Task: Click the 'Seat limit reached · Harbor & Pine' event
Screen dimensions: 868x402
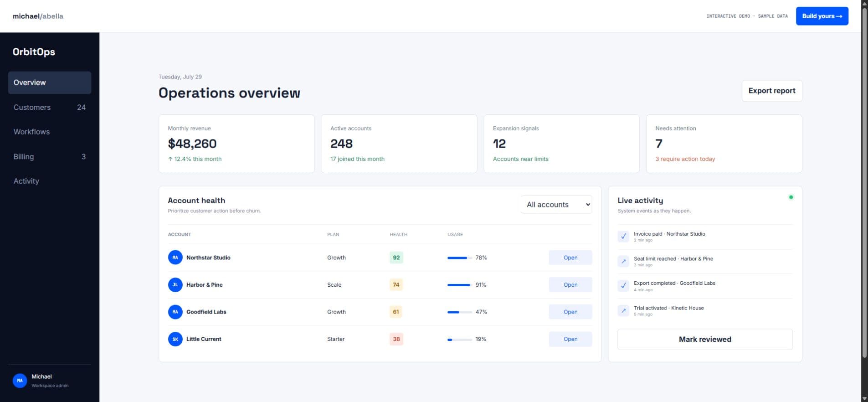Action: pyautogui.click(x=673, y=258)
